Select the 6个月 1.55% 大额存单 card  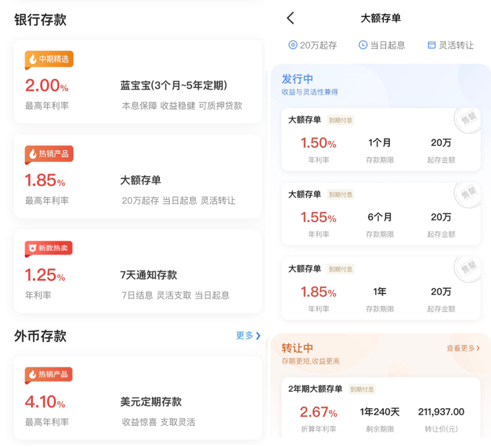click(x=380, y=214)
